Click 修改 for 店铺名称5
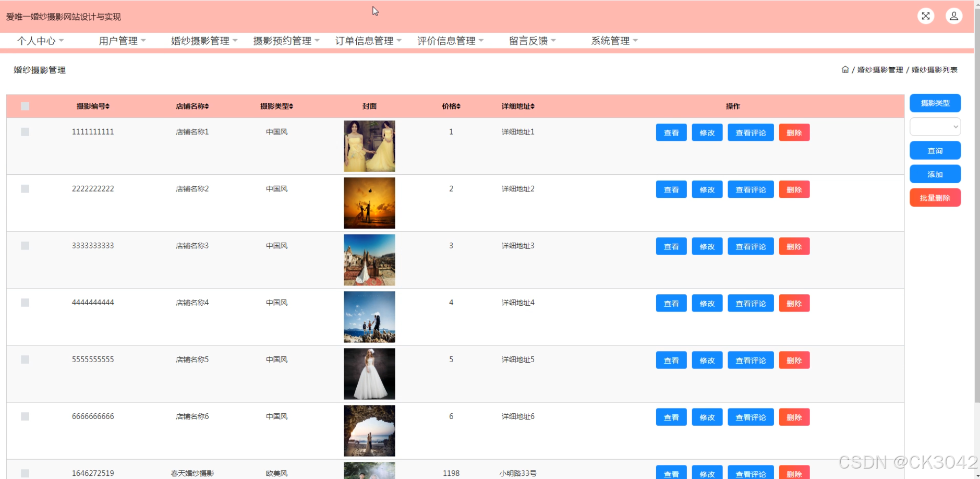This screenshot has height=479, width=980. [x=707, y=360]
